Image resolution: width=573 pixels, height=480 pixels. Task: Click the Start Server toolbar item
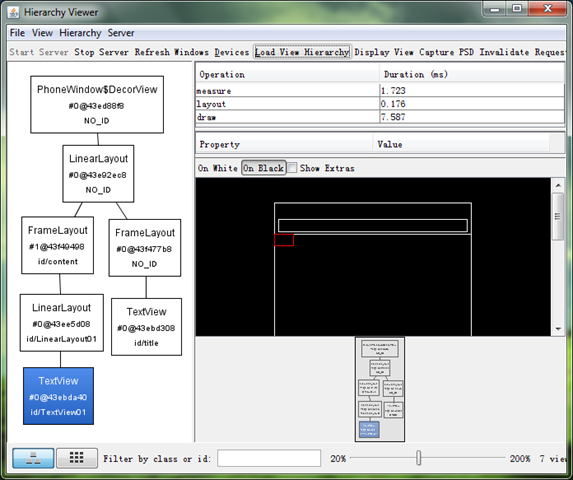click(x=39, y=52)
